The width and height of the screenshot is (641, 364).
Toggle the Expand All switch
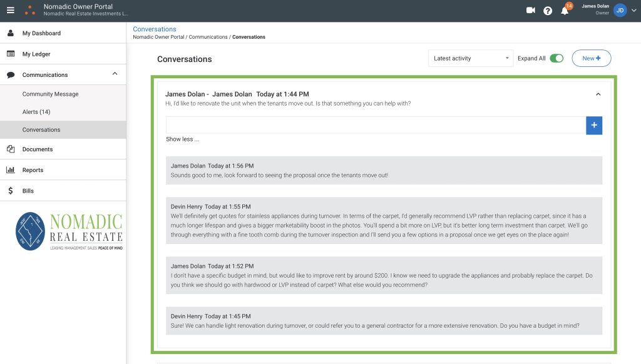556,58
